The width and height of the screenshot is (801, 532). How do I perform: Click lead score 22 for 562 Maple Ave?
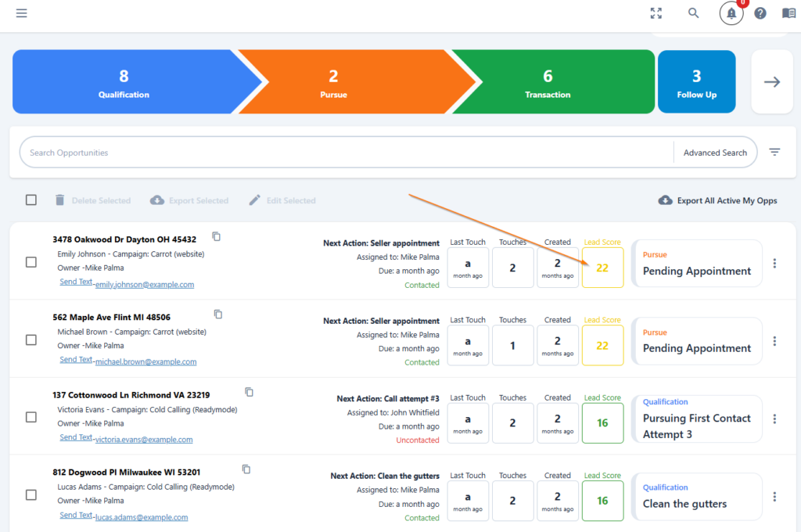tap(602, 346)
